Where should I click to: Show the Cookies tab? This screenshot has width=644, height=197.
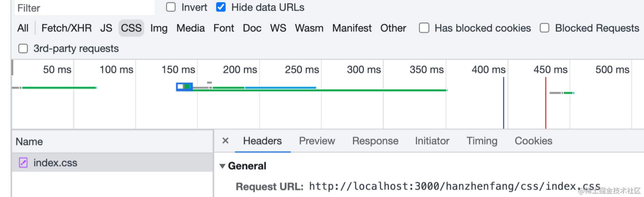pyautogui.click(x=533, y=141)
